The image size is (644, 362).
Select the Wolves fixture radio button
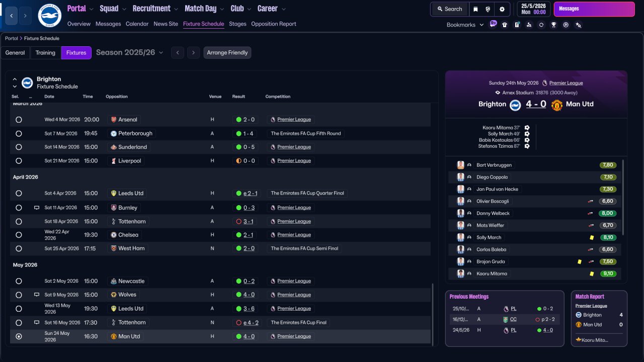coord(19,295)
